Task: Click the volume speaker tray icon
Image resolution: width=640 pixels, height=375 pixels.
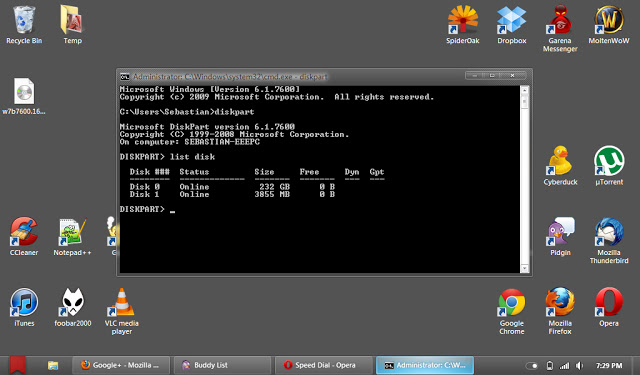Action: coord(579,366)
